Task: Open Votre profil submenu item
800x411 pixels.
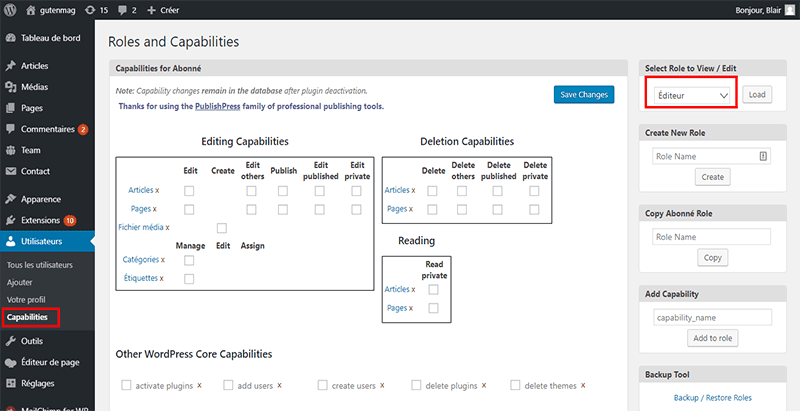Action: pos(26,299)
